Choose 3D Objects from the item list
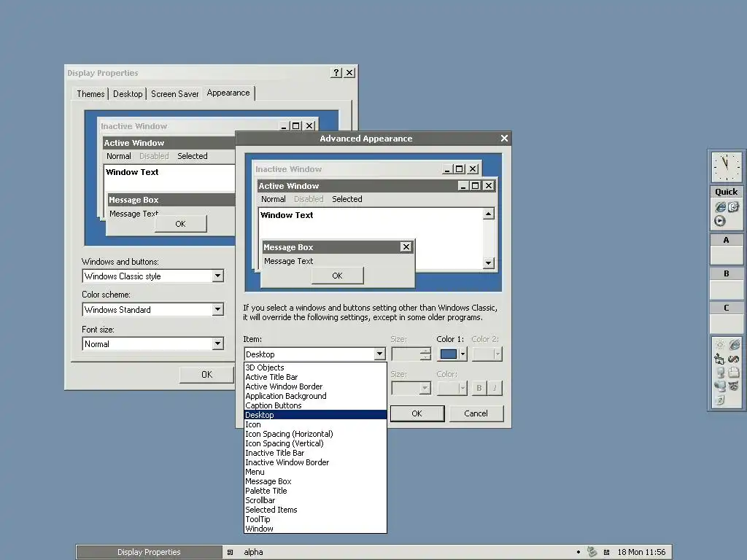This screenshot has height=560, width=747. [315, 367]
